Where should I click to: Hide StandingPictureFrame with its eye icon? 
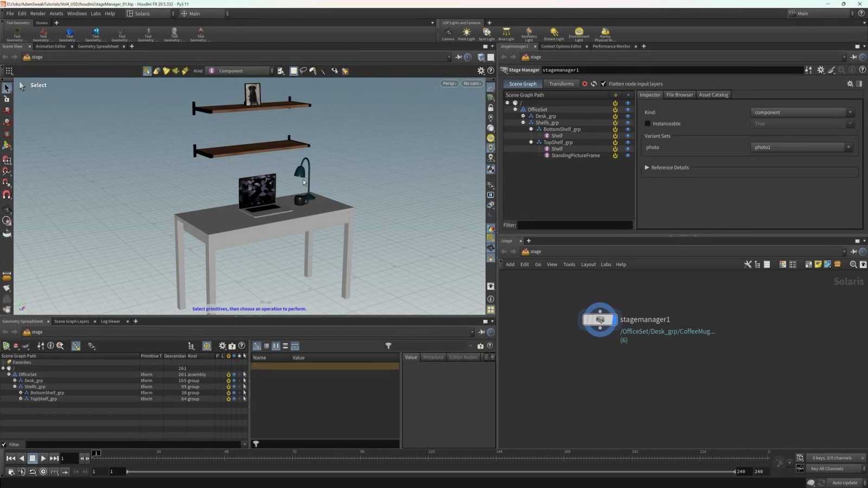tap(628, 156)
